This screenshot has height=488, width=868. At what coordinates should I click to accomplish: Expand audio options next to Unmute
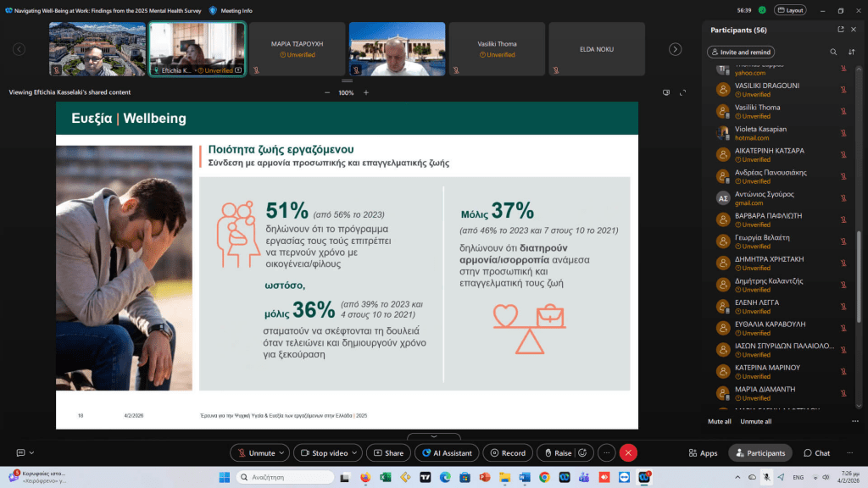tap(283, 453)
